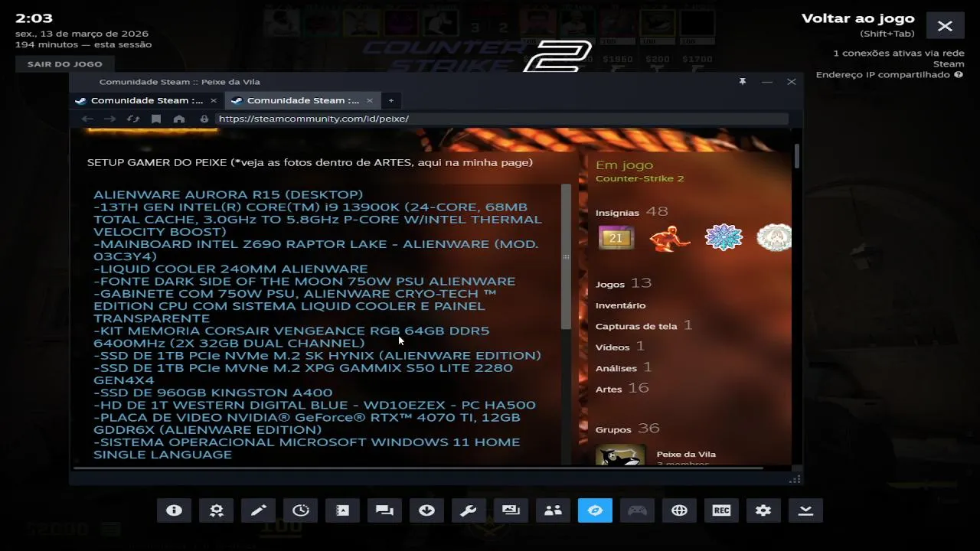The height and width of the screenshot is (551, 980).
Task: Go back in the overlay browser
Action: pos(87,119)
